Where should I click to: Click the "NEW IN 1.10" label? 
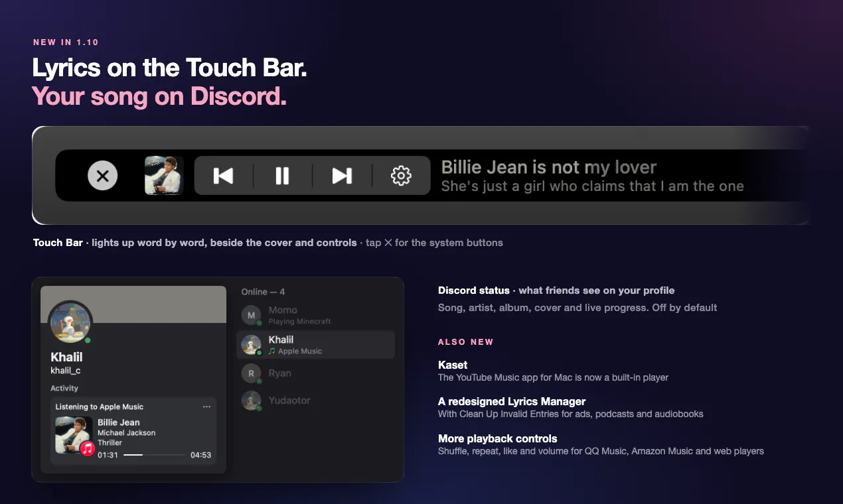pos(66,42)
